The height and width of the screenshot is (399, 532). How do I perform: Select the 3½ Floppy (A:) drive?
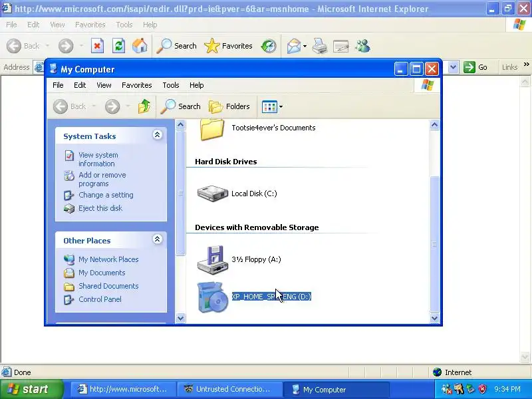[239, 260]
